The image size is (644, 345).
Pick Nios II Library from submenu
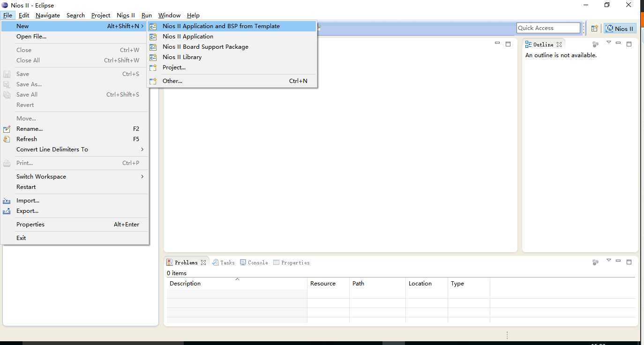click(232, 57)
